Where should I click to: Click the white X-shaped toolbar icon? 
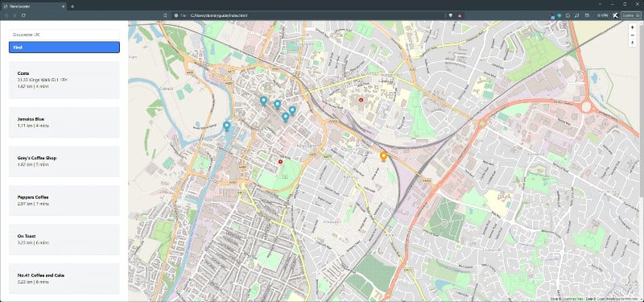coord(615,15)
